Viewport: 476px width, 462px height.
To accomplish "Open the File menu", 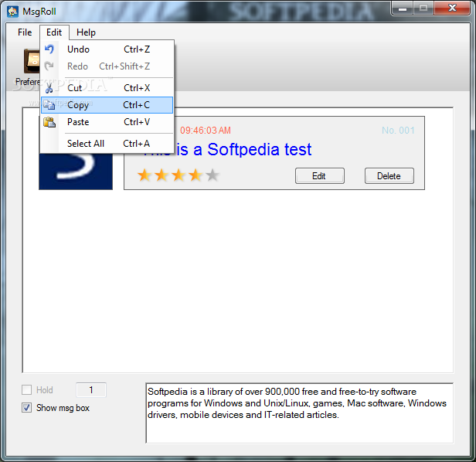I will pyautogui.click(x=25, y=32).
